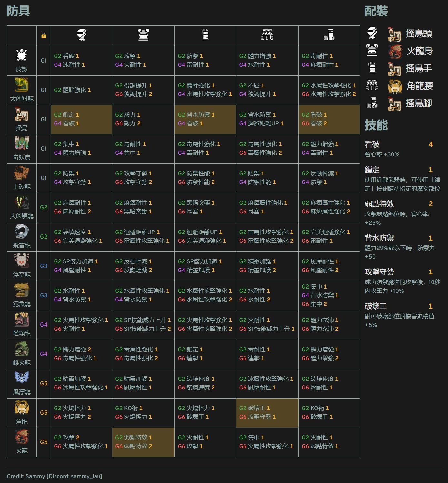Deselect highlighted 搔鳥 helmet cell with 鎖定
448x483 pixels.
81,119
